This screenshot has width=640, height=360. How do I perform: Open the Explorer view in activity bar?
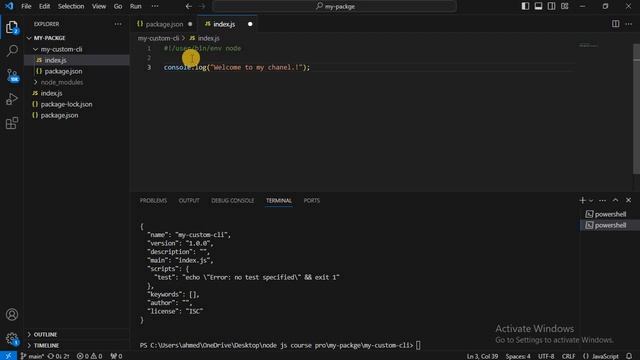click(x=12, y=27)
